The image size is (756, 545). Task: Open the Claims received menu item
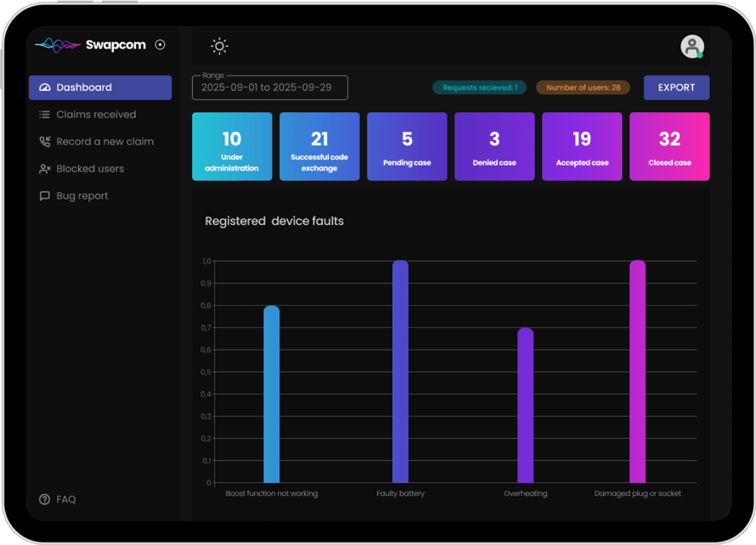(x=96, y=115)
